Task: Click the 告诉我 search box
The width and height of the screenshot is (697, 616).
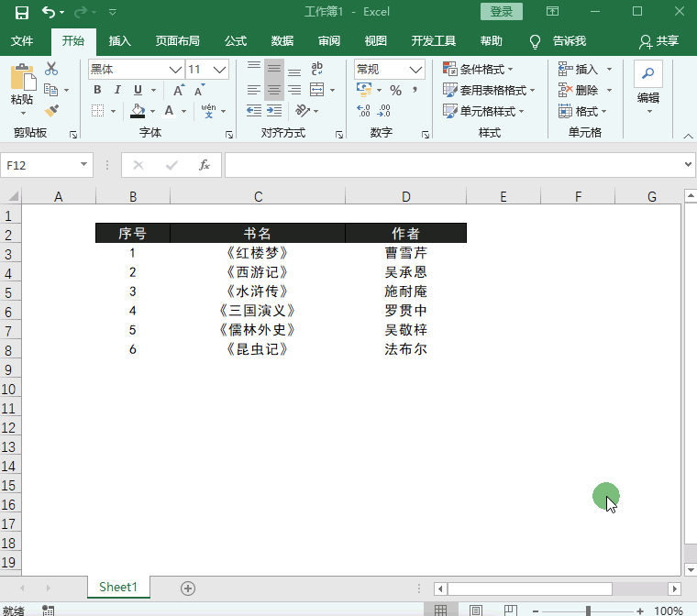Action: (x=559, y=41)
